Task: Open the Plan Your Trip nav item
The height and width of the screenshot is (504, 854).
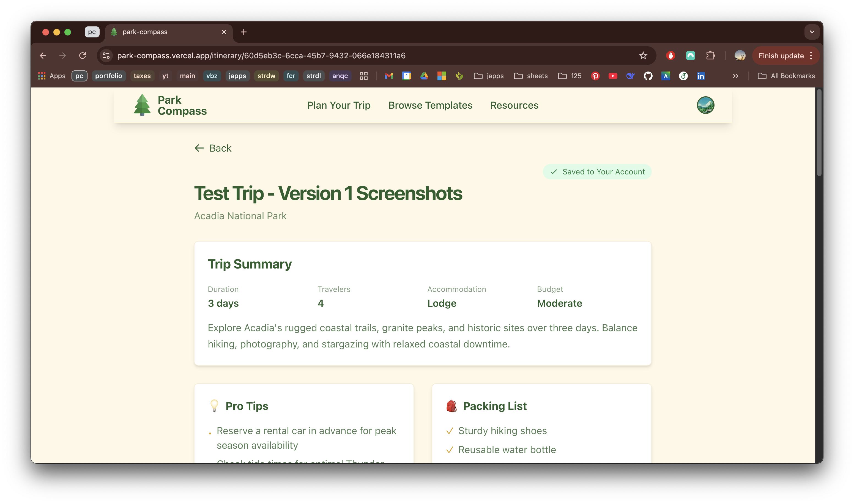Action: click(338, 105)
